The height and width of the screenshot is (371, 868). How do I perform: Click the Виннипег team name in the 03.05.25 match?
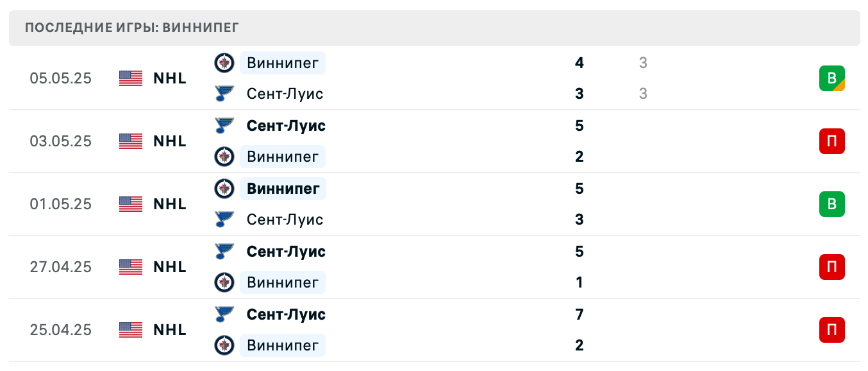(x=283, y=157)
